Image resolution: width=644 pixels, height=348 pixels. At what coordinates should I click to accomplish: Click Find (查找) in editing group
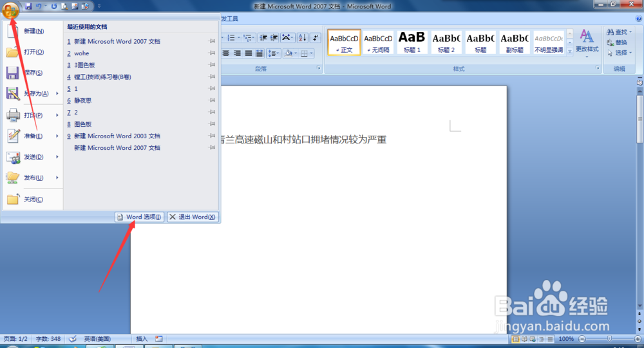pyautogui.click(x=619, y=32)
